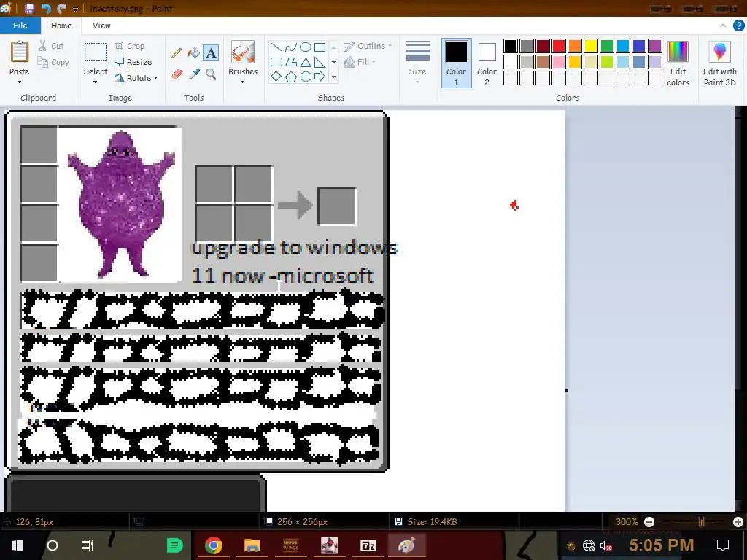This screenshot has width=747, height=560.
Task: Expand the Shapes gallery more arrow
Action: point(333,76)
